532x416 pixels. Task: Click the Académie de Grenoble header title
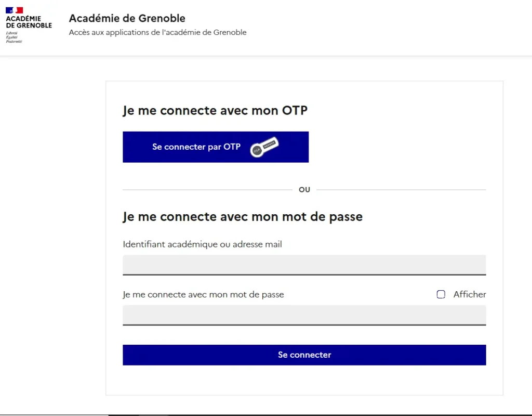click(x=127, y=18)
